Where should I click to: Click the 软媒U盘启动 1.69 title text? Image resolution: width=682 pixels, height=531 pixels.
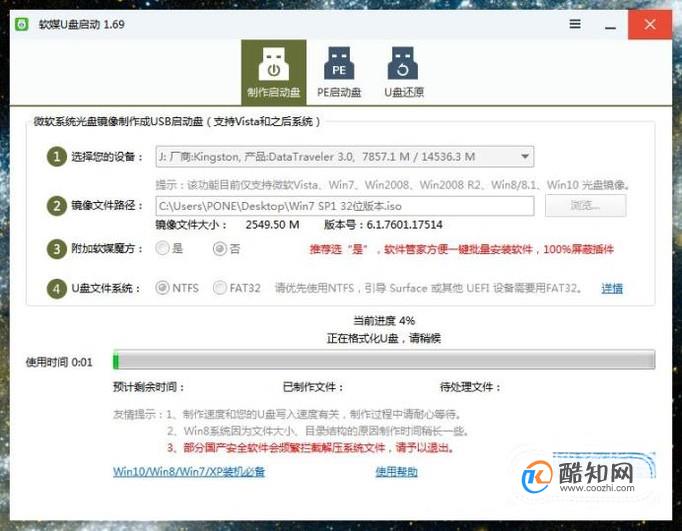tap(81, 24)
